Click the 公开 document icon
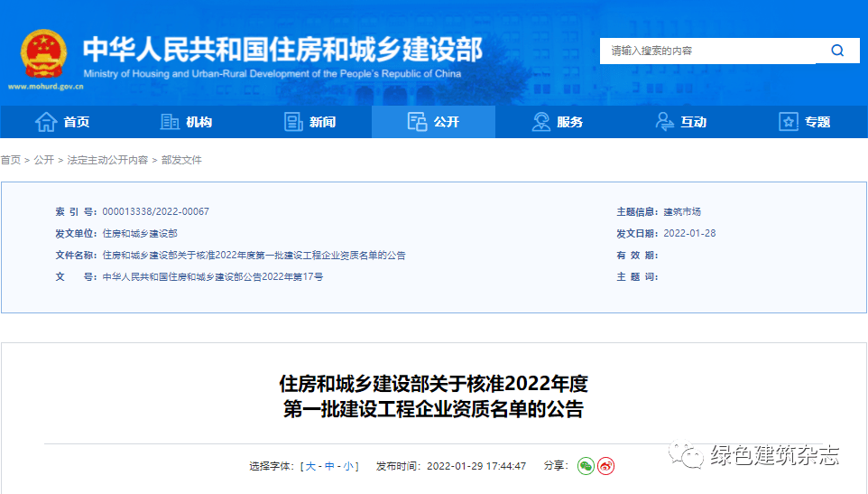 pos(417,122)
